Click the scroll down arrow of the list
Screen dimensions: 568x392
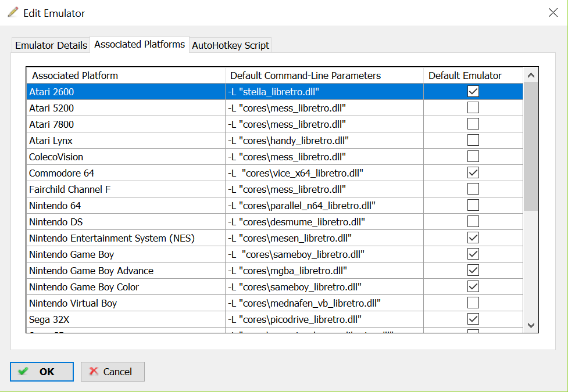coord(531,325)
